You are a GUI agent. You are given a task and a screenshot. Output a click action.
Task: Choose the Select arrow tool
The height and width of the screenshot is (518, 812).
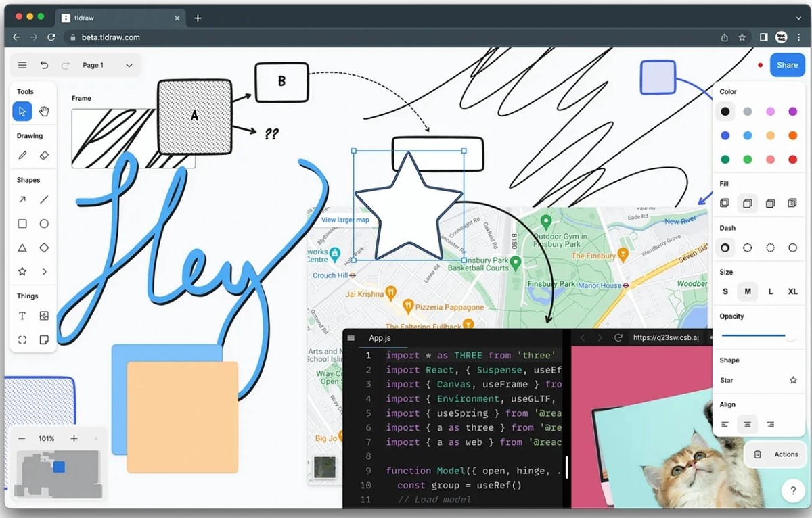pos(22,111)
